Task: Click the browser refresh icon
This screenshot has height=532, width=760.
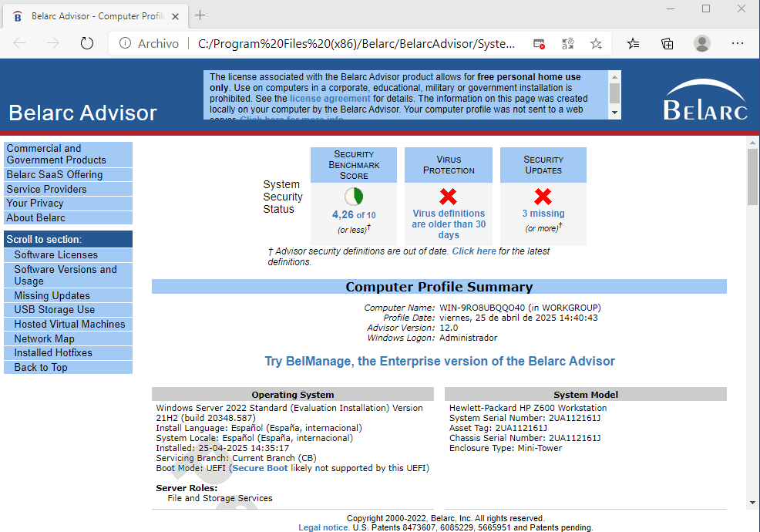Action: click(x=87, y=44)
